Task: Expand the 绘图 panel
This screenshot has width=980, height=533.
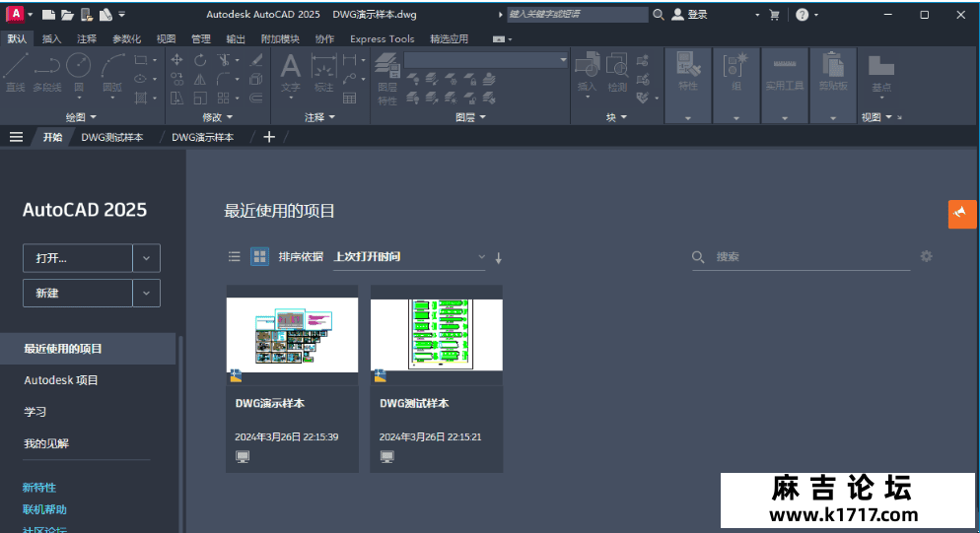Action: click(x=81, y=117)
